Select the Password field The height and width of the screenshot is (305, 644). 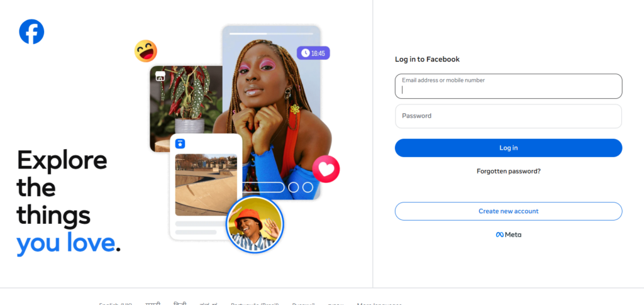click(x=508, y=116)
